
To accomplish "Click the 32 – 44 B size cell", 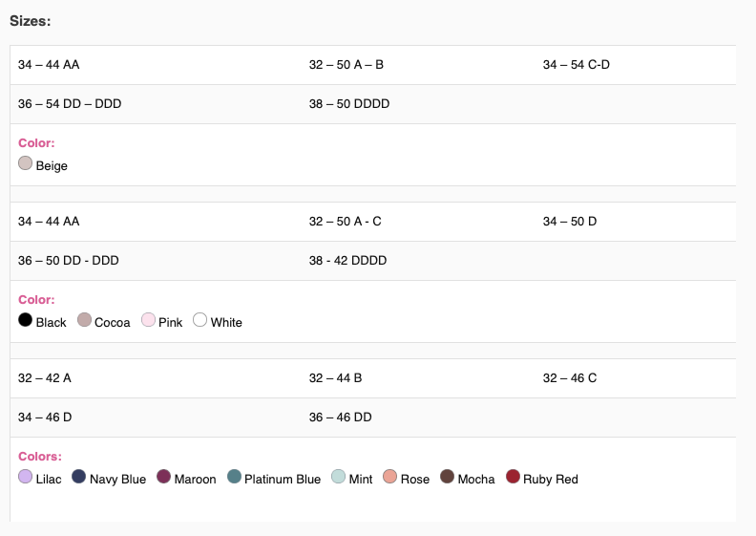I will coord(418,378).
